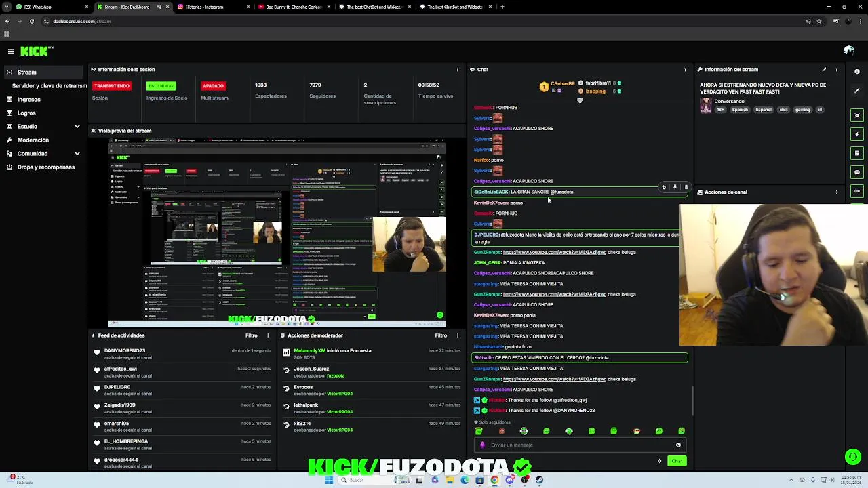Click the focus frame icon in right toolbar
868x488 pixels.
pos(857,115)
